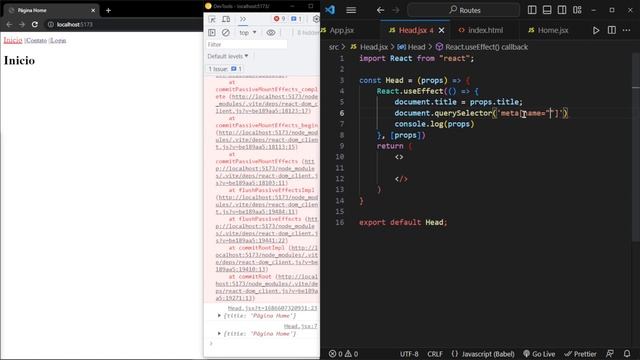Click the inspect element picker in DevTools
Screen dimensions: 640x360
pos(212,19)
